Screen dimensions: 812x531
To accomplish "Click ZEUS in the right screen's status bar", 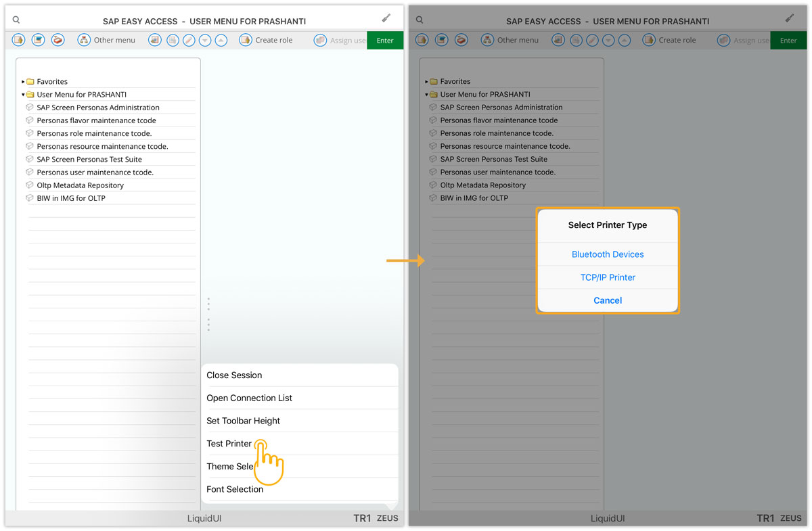I will pyautogui.click(x=791, y=519).
